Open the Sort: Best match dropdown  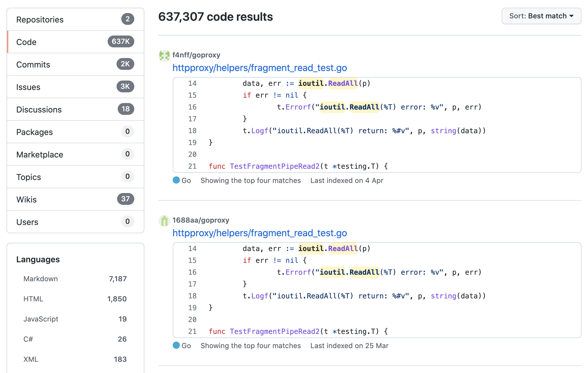541,16
